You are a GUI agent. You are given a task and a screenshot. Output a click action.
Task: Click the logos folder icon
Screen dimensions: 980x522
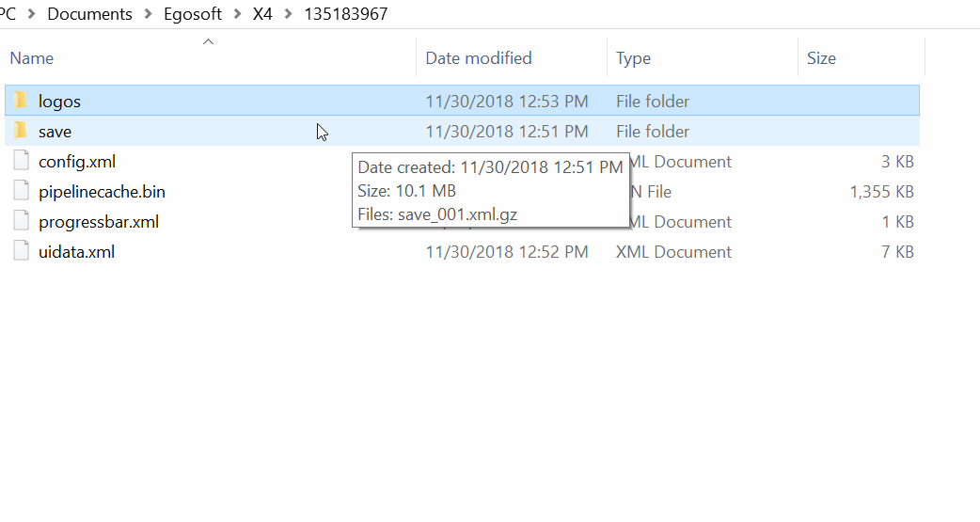pyautogui.click(x=21, y=101)
